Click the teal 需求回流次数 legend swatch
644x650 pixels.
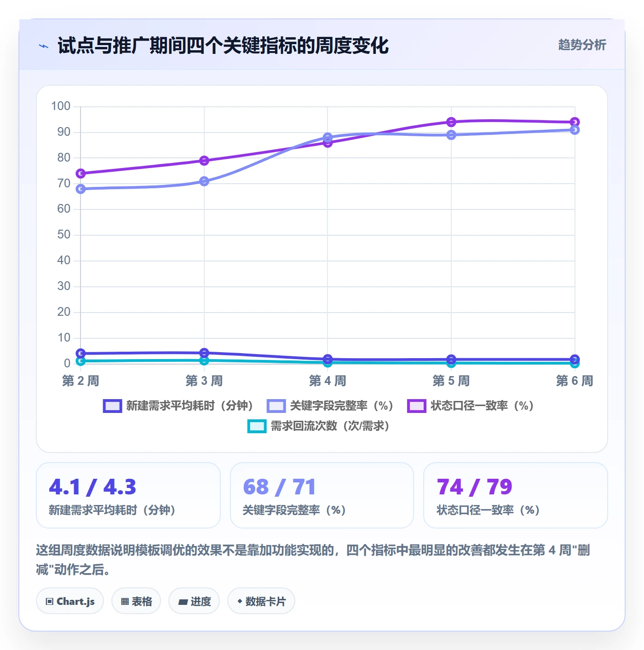coord(257,426)
